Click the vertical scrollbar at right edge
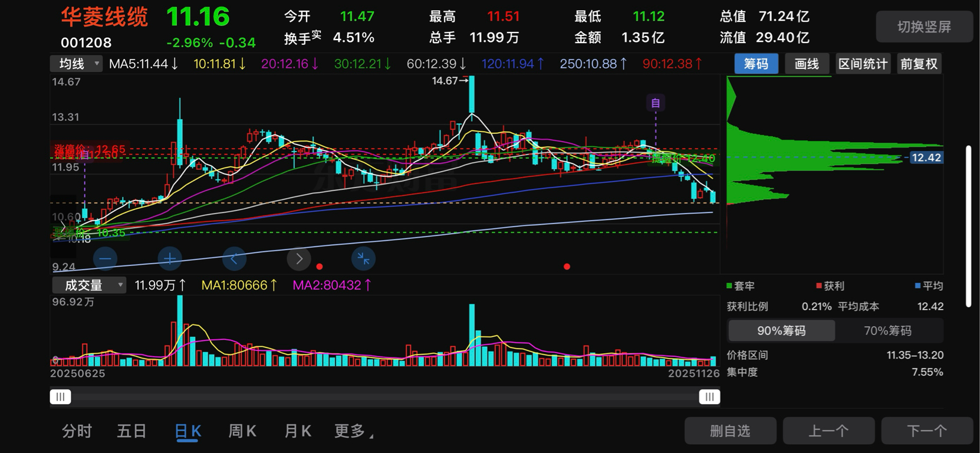 click(x=968, y=226)
